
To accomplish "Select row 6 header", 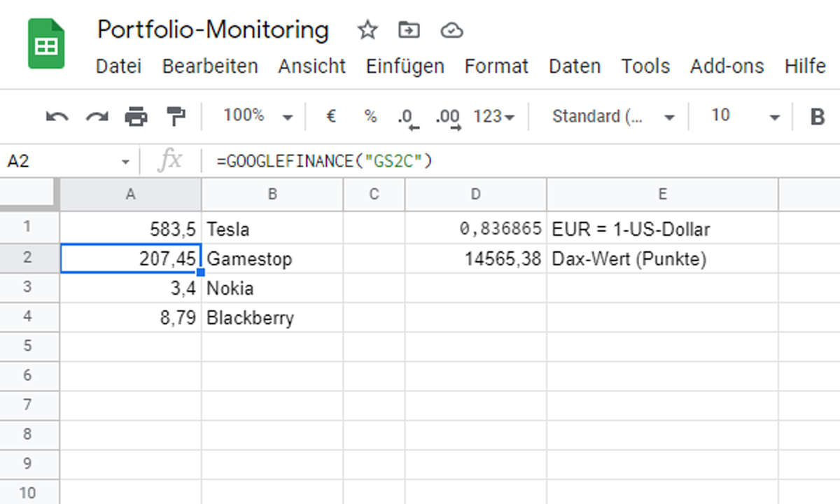I will point(29,376).
